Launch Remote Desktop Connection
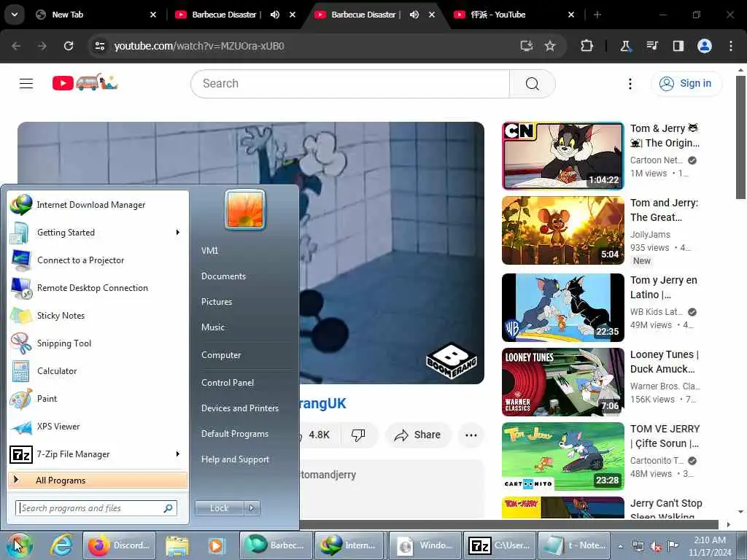Screen dimensions: 747x560 (x=98, y=287)
